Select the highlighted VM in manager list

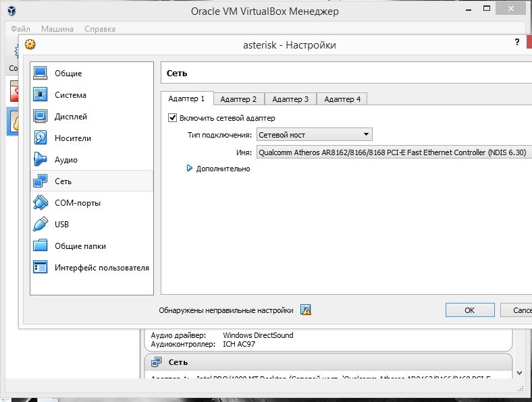tap(14, 121)
